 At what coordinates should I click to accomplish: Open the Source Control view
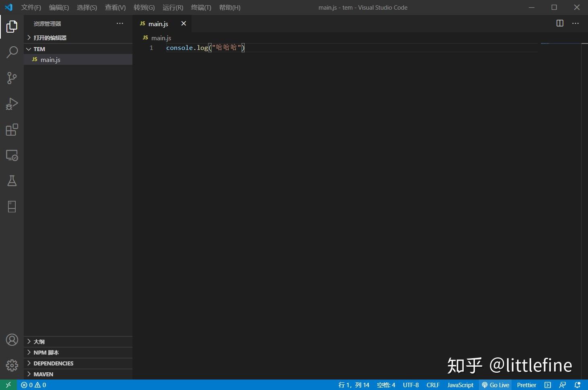click(x=12, y=78)
